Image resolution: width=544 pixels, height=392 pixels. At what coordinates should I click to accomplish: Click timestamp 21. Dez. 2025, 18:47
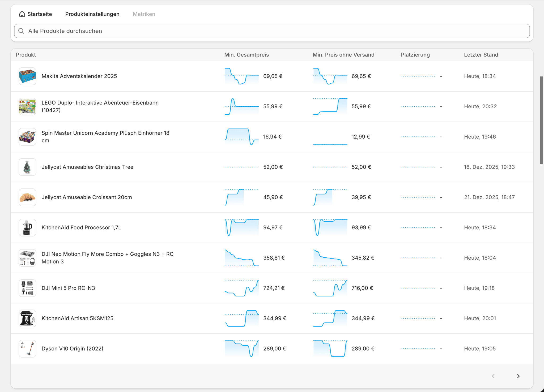[x=489, y=197]
